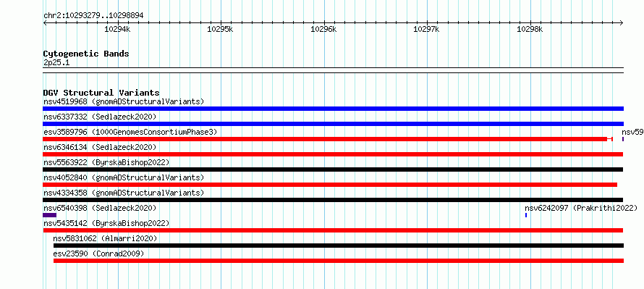Click the 10298k ruler position

pos(530,29)
